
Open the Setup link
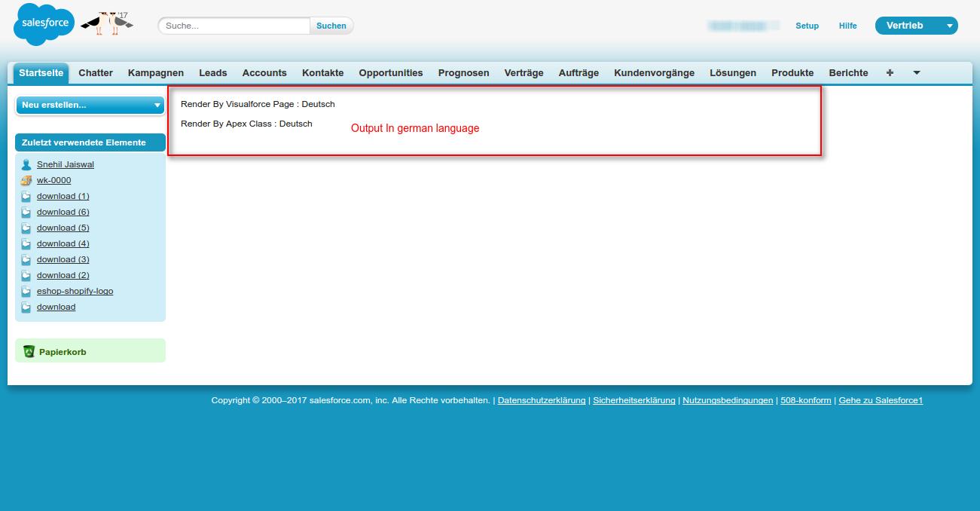point(807,26)
